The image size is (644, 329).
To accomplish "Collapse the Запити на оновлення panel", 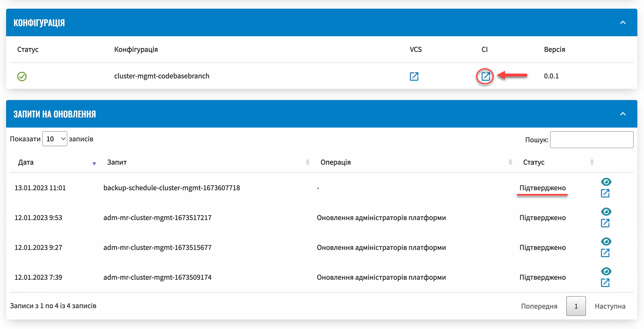I will coord(623,114).
